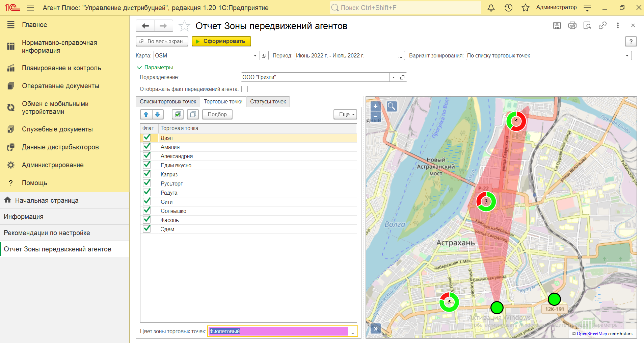Go back with left arrow button
644x343 pixels.
point(145,26)
